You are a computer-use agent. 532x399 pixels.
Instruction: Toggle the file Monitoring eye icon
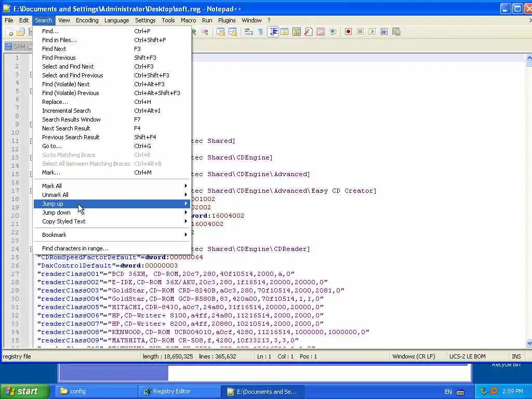tap(332, 32)
